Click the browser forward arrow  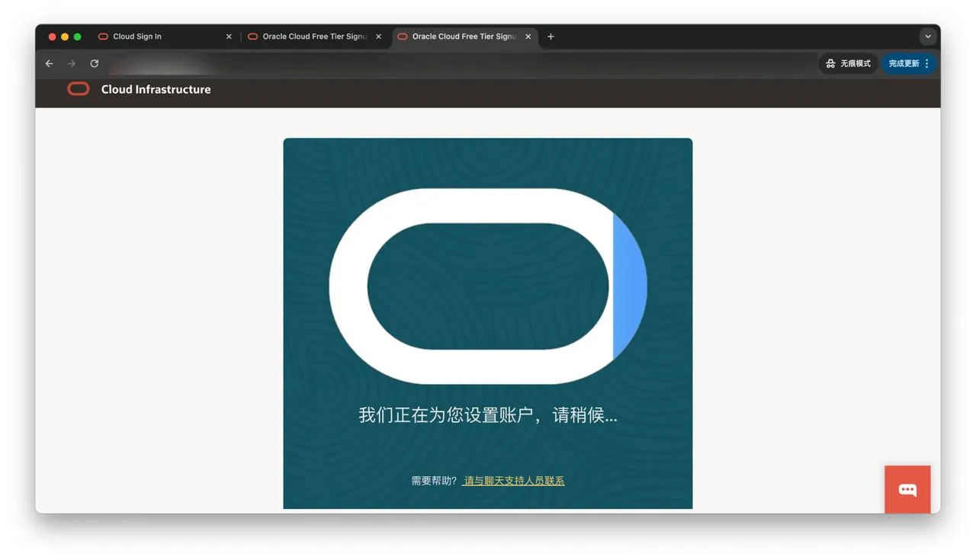(72, 64)
